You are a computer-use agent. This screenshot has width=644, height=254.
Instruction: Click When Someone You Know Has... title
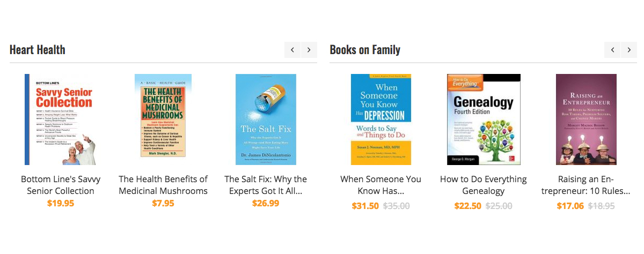381,185
